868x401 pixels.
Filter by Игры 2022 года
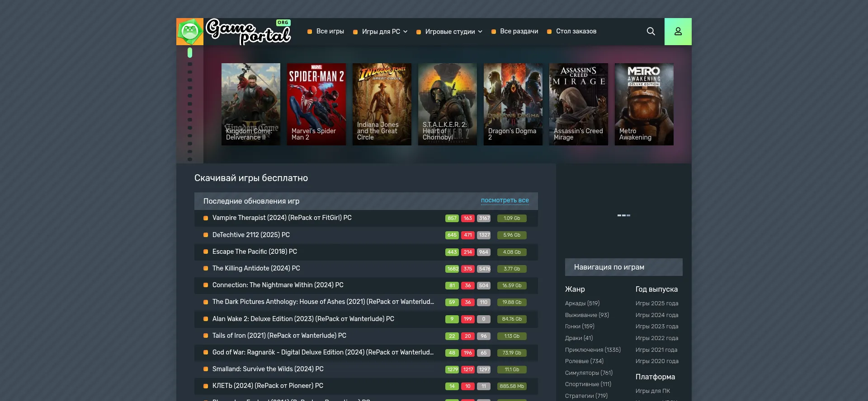pos(657,338)
